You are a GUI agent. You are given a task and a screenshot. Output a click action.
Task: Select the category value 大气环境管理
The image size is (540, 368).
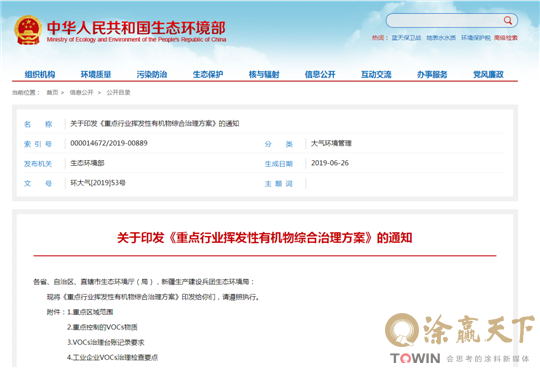coord(331,143)
